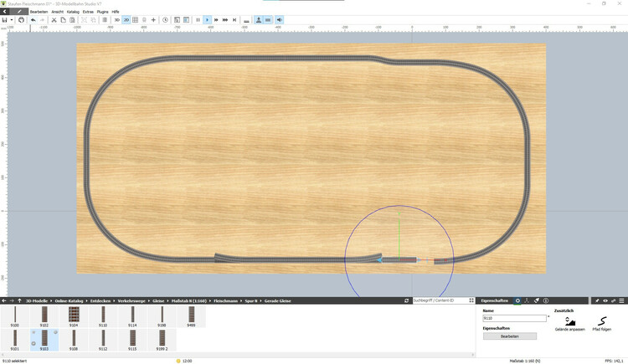
Task: Pause the simulation
Action: pyautogui.click(x=198, y=19)
